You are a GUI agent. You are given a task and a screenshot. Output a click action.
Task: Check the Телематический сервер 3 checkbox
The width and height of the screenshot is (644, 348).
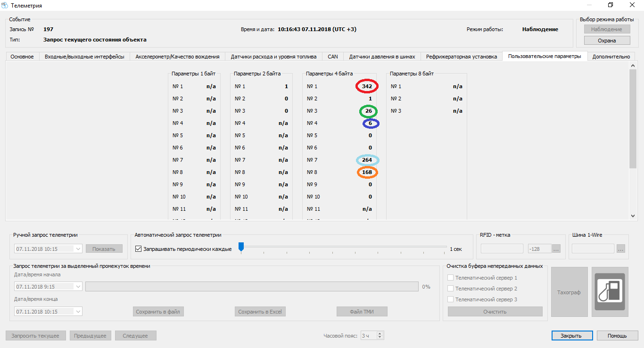pos(450,299)
